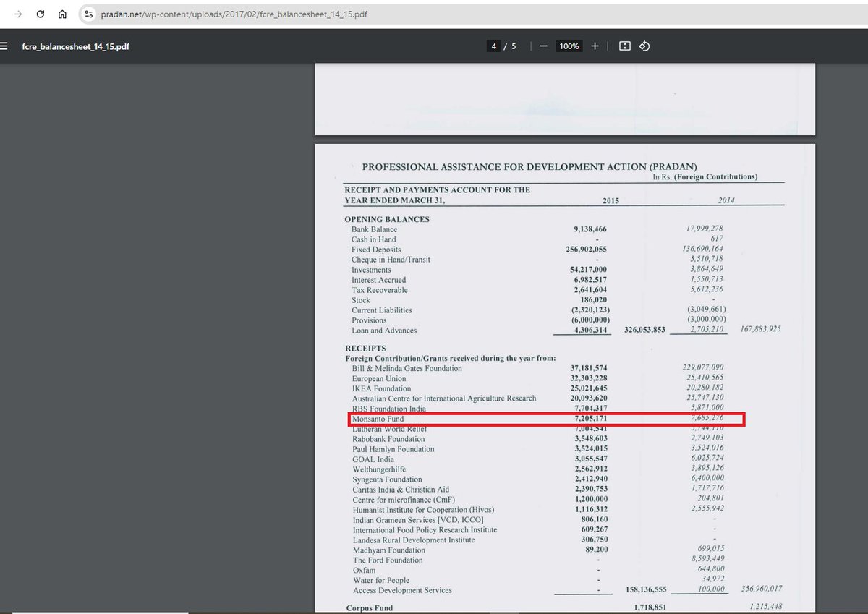Fit PDF to page
This screenshot has width=868, height=614.
[625, 46]
